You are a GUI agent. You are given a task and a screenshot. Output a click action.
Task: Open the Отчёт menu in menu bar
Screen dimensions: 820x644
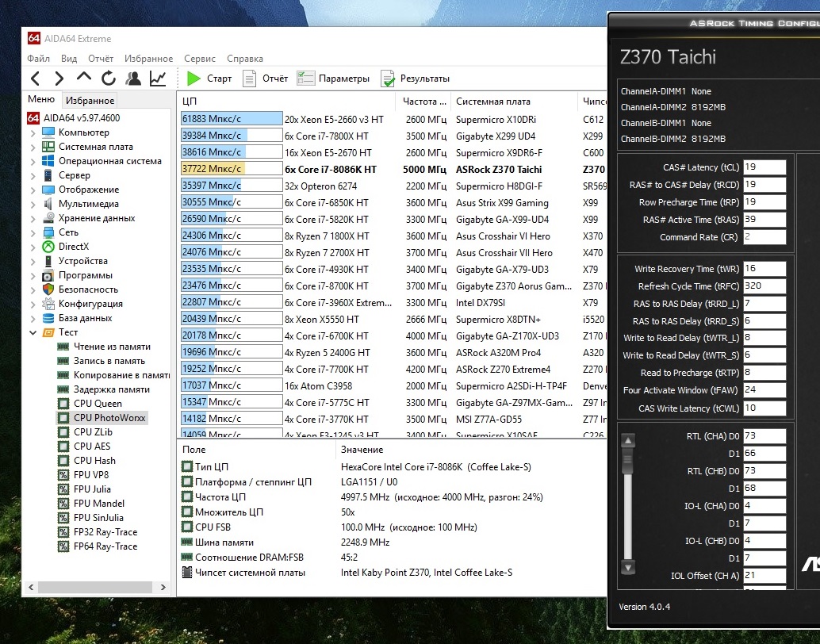coord(101,59)
